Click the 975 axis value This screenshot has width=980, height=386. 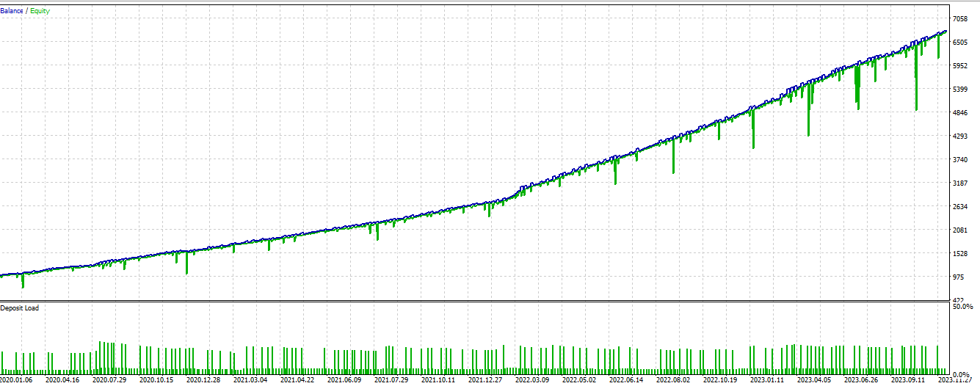click(958, 277)
